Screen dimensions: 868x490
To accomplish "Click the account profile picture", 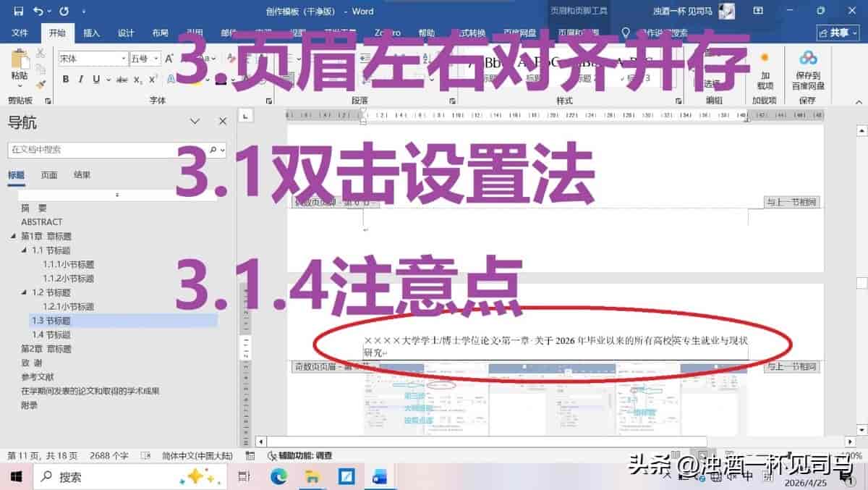I will click(726, 12).
